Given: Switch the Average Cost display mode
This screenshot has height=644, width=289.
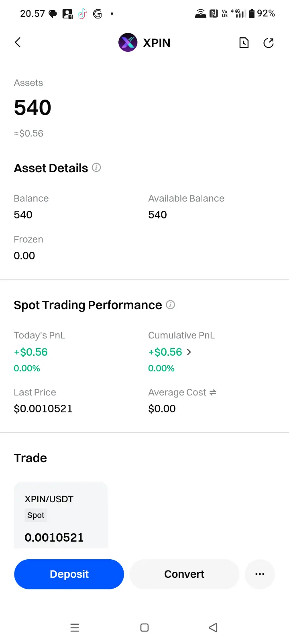Looking at the screenshot, I should (x=213, y=392).
